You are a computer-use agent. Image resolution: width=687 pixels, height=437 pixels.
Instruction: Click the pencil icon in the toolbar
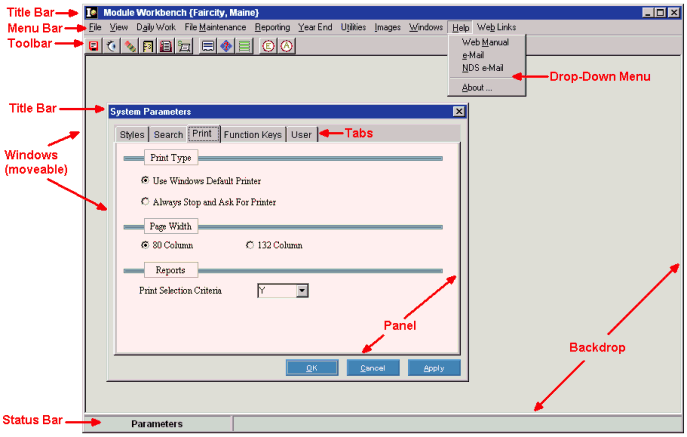click(x=130, y=46)
